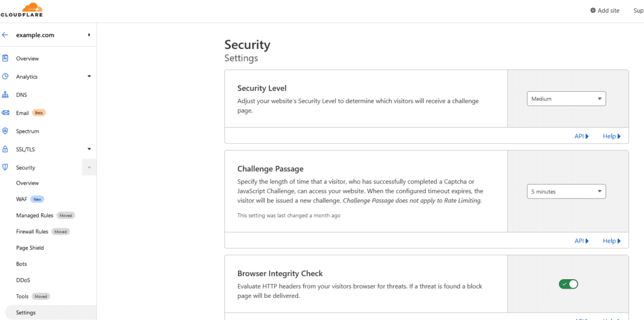This screenshot has width=644, height=320.
Task: Click the Security shield icon in sidebar
Action: click(5, 167)
